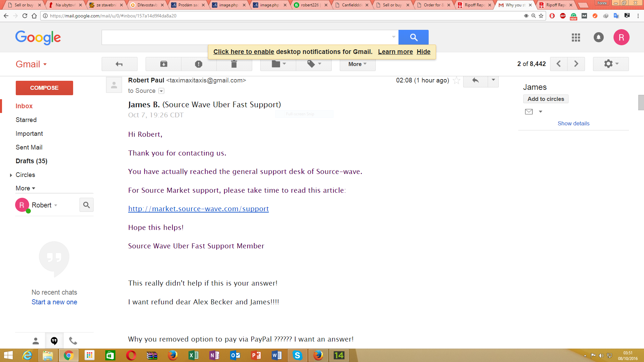Click Learn more in notification banner

[395, 52]
